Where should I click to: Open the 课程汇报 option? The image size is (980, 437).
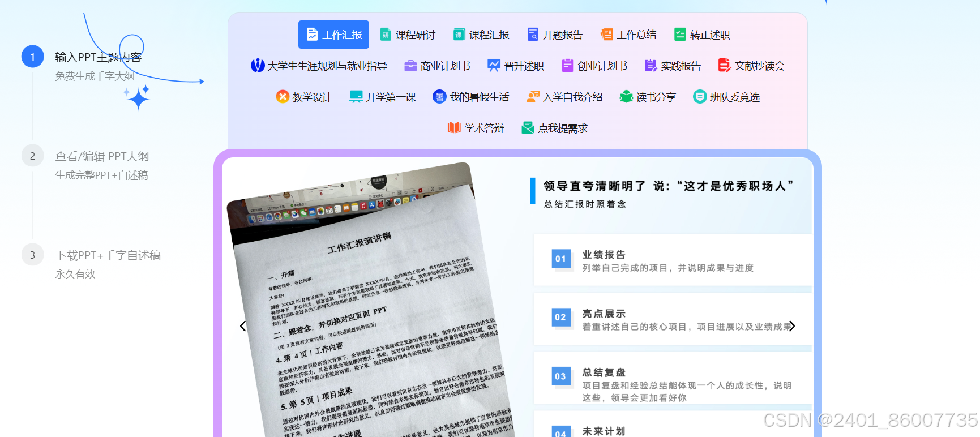click(x=481, y=35)
